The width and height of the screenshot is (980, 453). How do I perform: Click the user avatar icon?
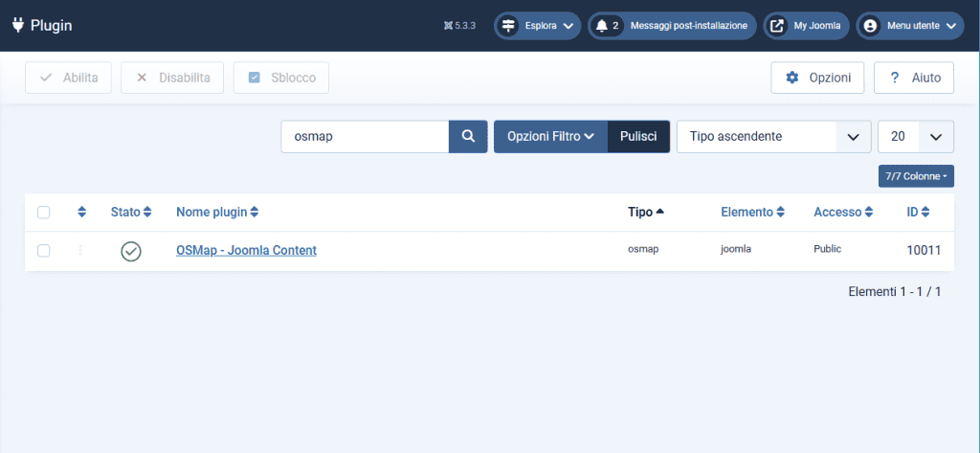pyautogui.click(x=870, y=26)
